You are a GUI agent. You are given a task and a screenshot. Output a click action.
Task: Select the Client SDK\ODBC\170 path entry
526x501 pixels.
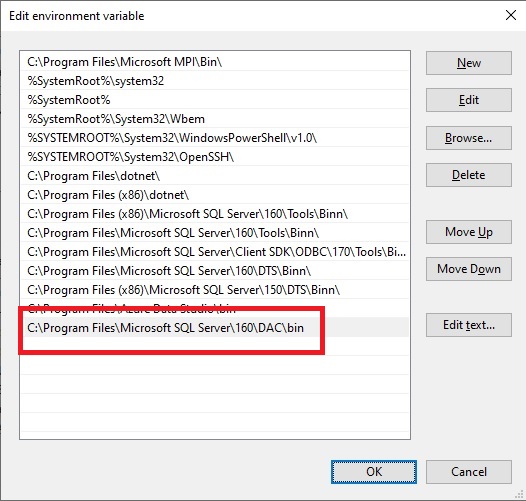[215, 252]
